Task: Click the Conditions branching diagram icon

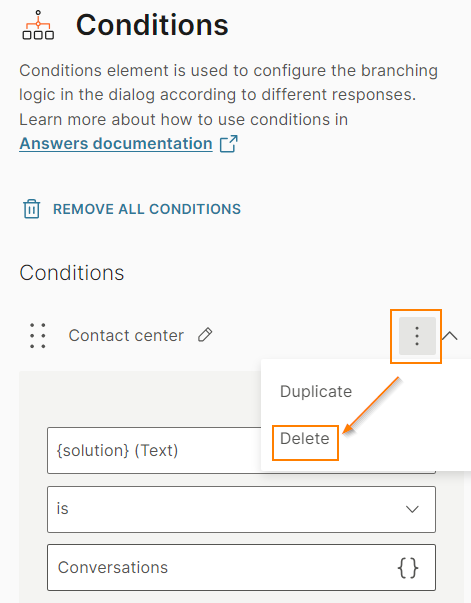Action: click(x=38, y=25)
